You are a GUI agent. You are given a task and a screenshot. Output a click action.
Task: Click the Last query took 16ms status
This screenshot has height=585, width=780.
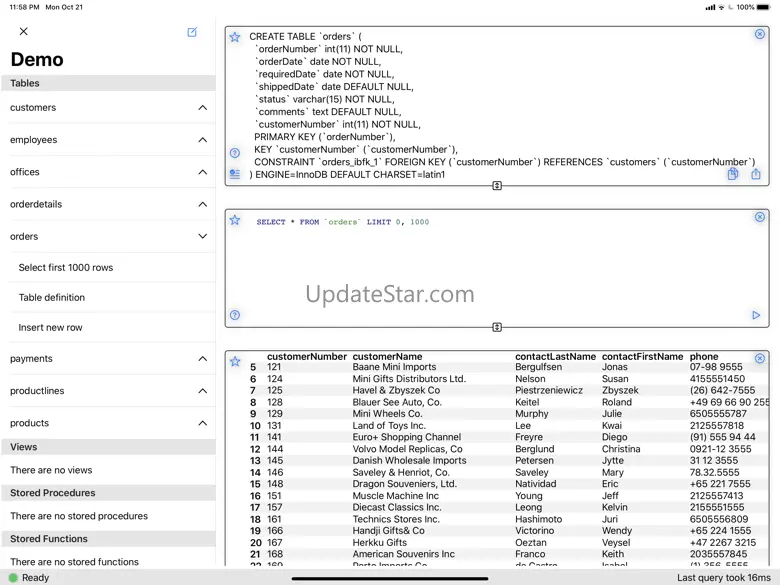723,578
